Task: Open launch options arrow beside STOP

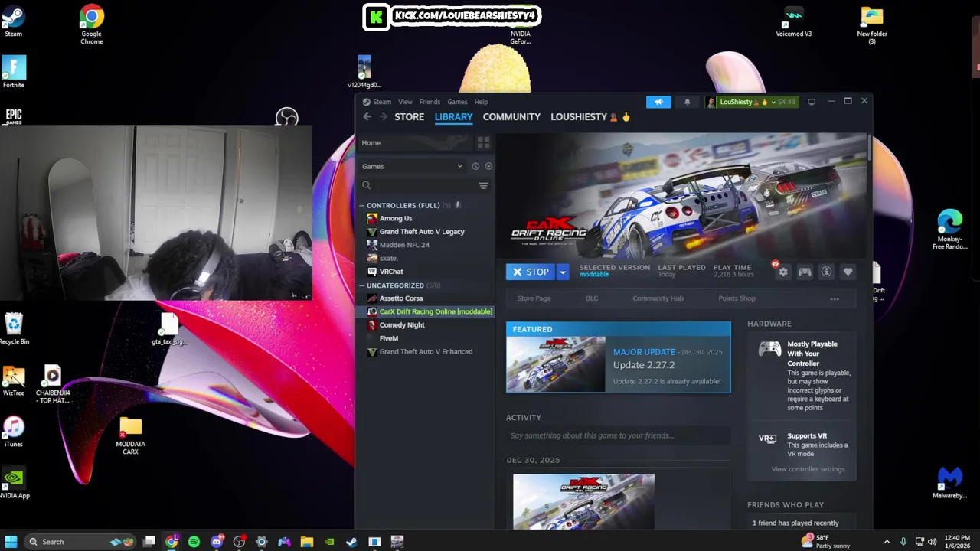Action: [x=562, y=272]
